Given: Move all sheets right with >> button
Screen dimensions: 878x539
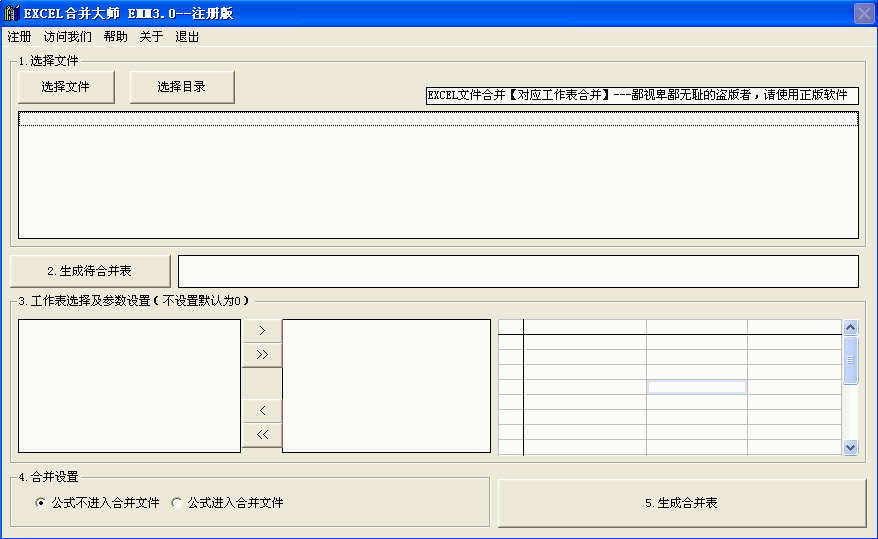Looking at the screenshot, I should pyautogui.click(x=262, y=355).
